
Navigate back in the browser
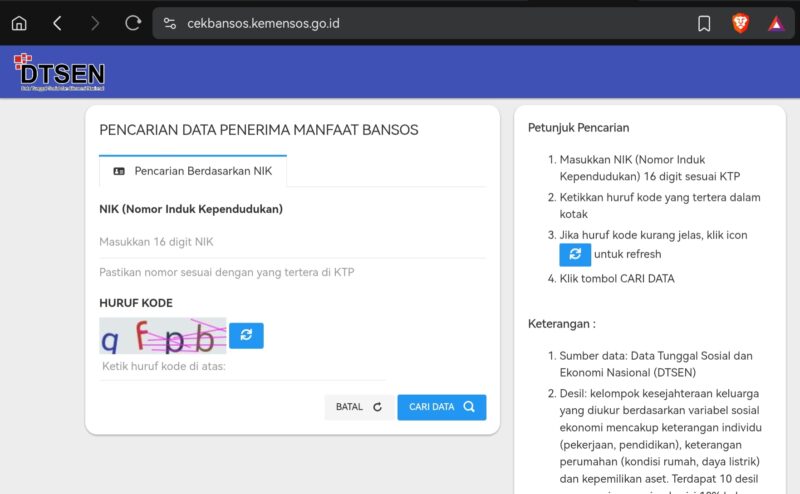coord(57,23)
